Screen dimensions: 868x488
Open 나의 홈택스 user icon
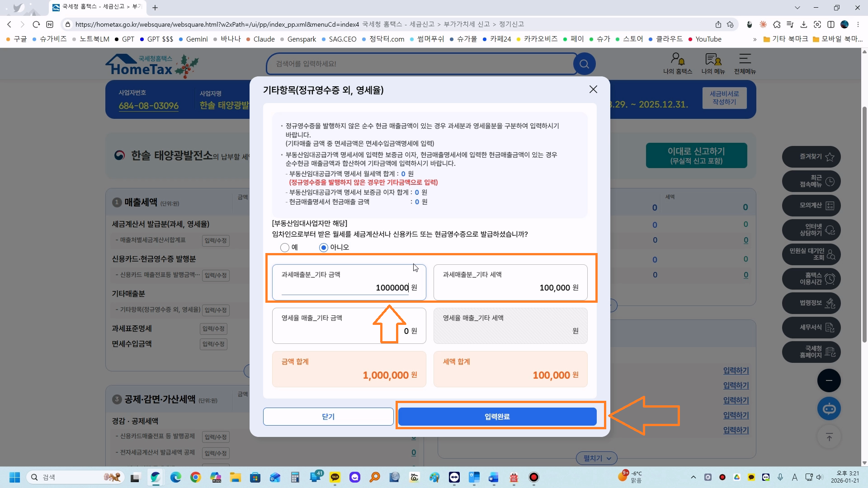tap(677, 59)
